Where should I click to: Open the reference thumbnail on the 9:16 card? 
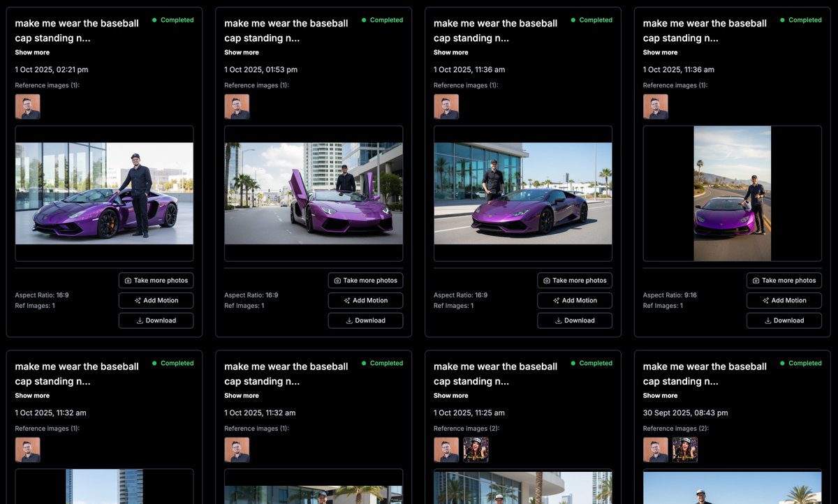(x=656, y=107)
